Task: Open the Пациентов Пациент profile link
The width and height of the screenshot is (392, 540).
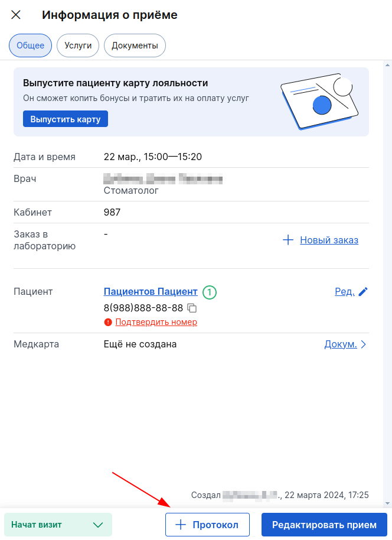Action: (x=151, y=291)
